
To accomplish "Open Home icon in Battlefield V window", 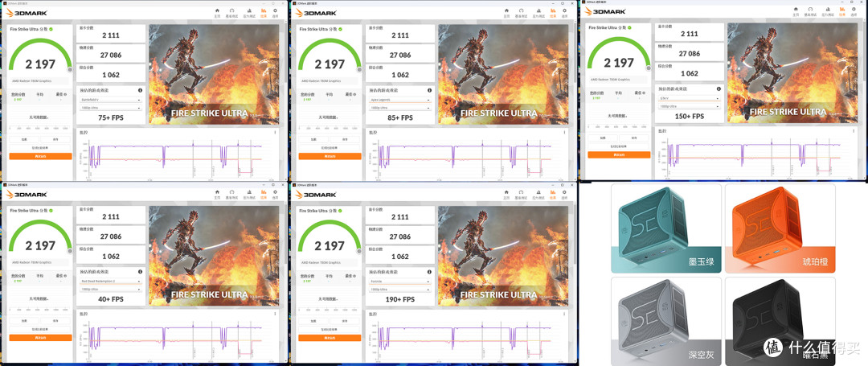I will click(217, 12).
